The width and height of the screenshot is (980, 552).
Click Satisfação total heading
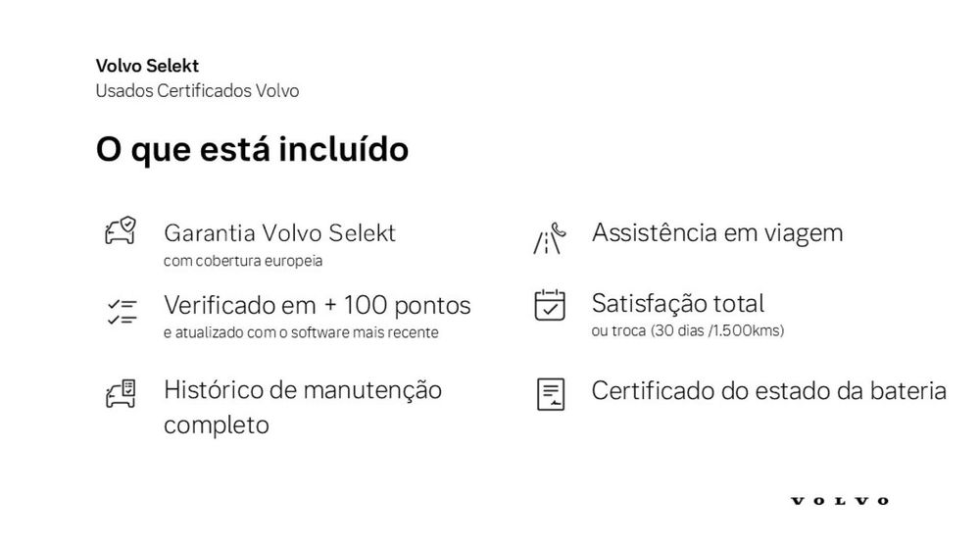click(x=677, y=304)
